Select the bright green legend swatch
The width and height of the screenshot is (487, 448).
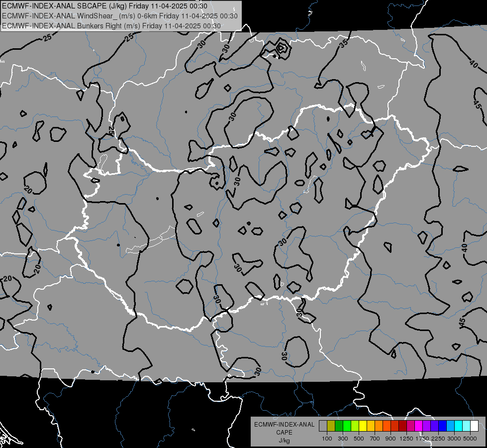(347, 426)
